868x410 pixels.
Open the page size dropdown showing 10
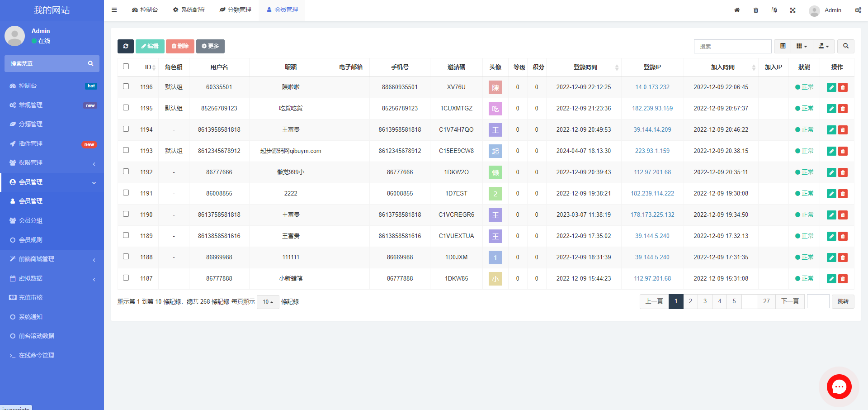(268, 302)
